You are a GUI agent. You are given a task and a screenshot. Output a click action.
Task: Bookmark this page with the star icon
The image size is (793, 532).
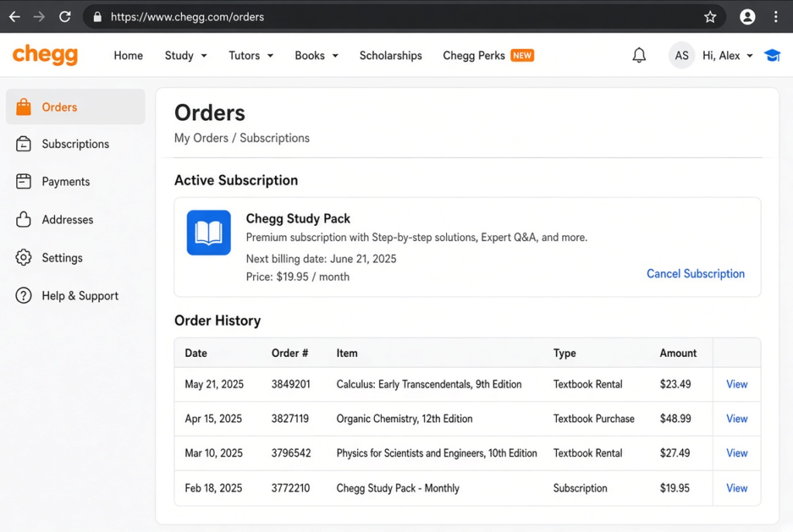(710, 17)
